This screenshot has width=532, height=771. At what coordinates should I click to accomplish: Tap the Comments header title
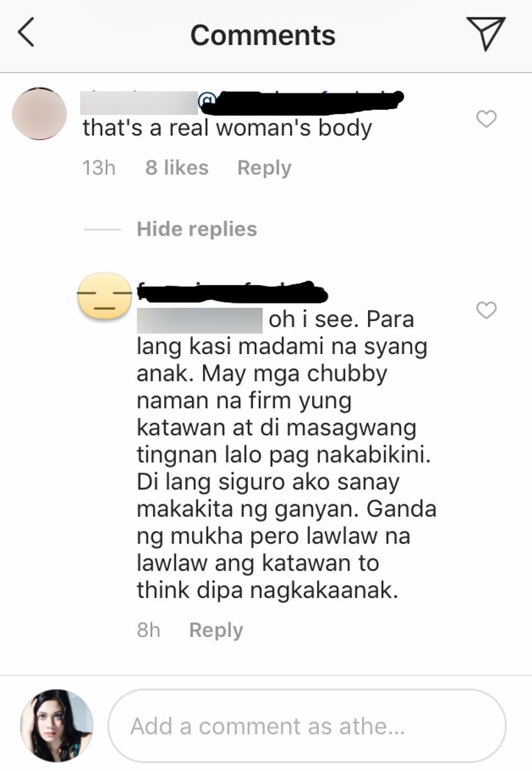(263, 35)
